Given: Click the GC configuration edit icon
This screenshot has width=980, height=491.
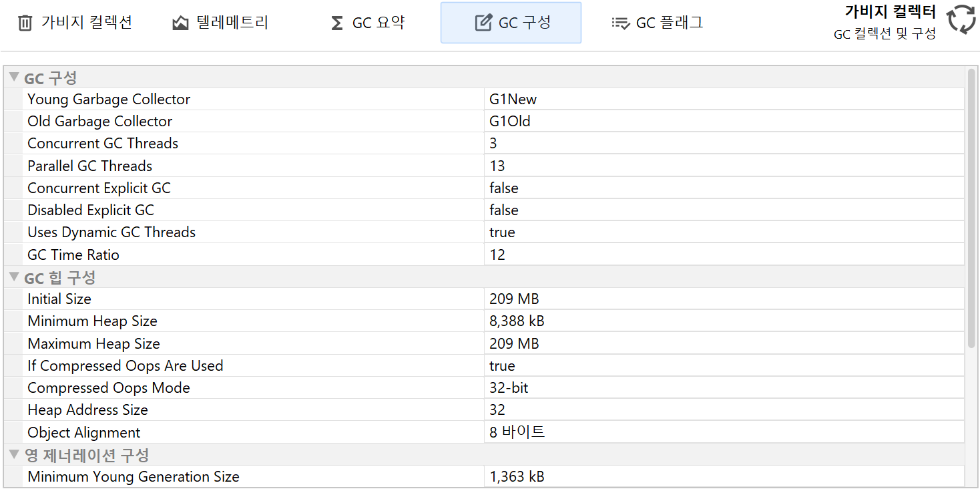Looking at the screenshot, I should tap(483, 23).
